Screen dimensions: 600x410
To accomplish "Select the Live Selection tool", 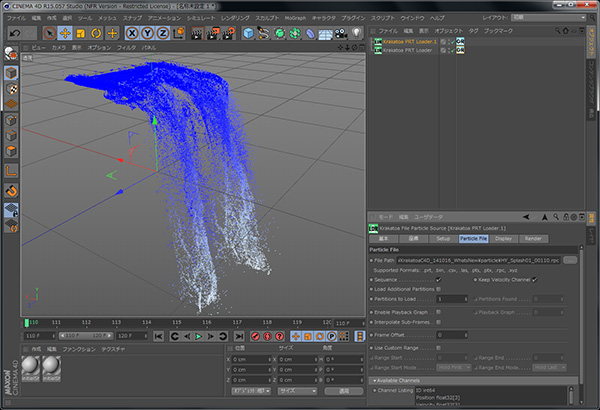I will coord(50,33).
